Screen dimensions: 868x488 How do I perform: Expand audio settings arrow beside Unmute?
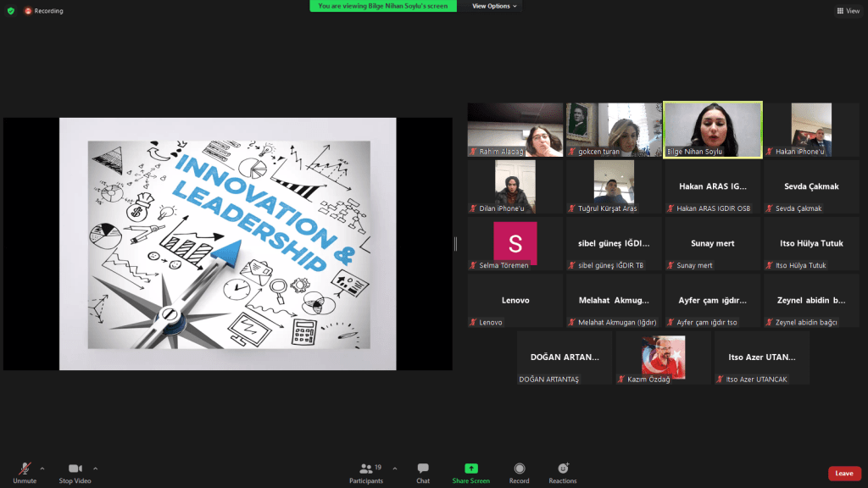[x=42, y=468]
